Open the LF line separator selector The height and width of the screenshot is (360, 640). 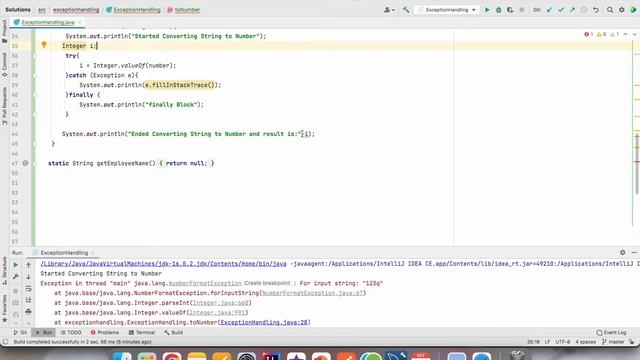pyautogui.click(x=547, y=342)
